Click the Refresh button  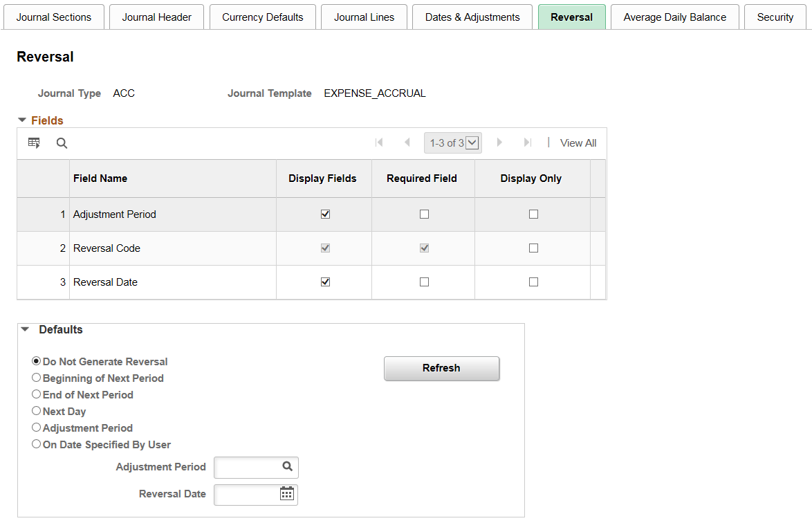pyautogui.click(x=442, y=368)
